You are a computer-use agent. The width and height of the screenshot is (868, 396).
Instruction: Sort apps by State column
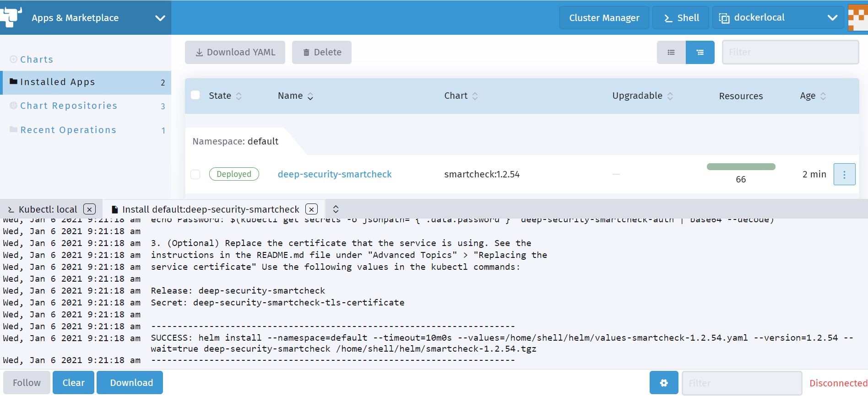(225, 96)
